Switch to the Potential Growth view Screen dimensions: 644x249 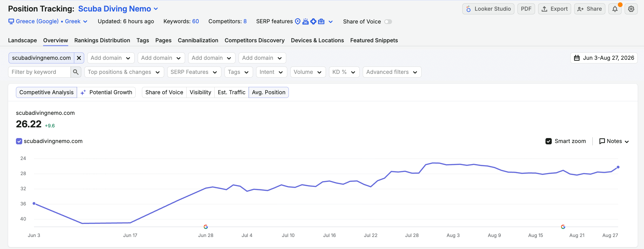tap(106, 92)
